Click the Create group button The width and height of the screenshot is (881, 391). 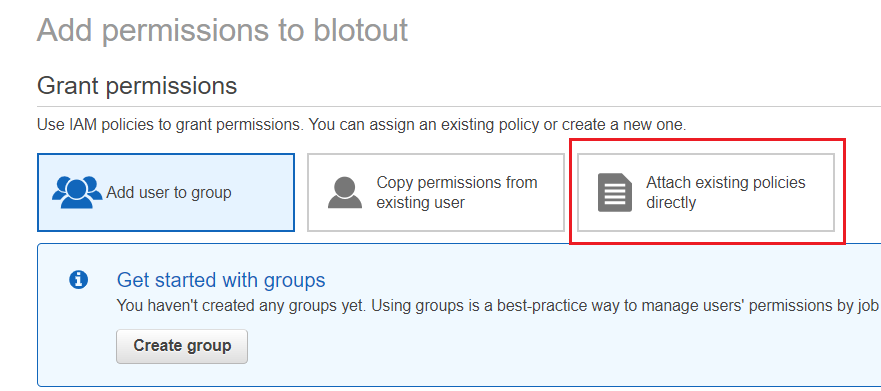click(x=182, y=346)
